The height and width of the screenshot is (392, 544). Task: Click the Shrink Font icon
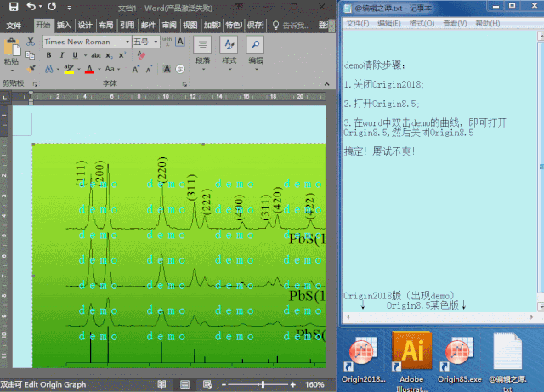[x=150, y=69]
